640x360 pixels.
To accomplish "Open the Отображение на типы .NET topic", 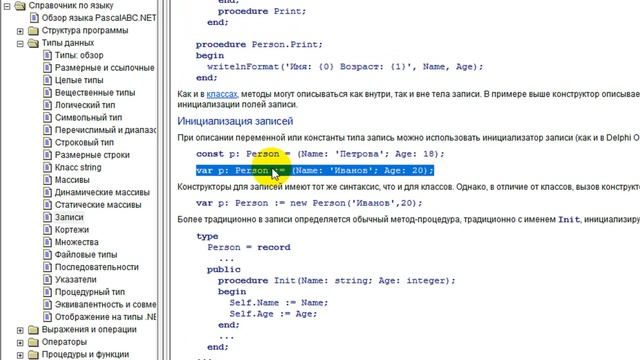I will point(106,317).
